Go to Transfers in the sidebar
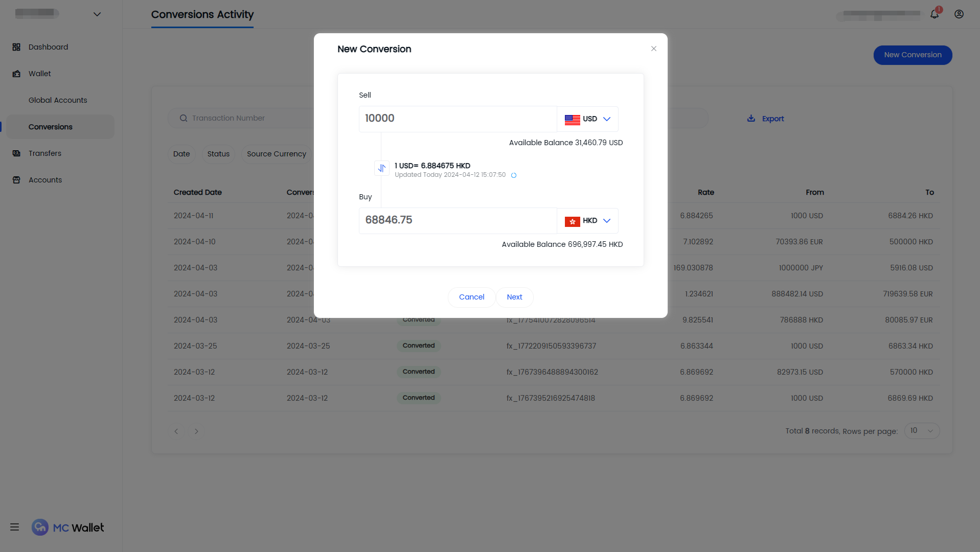 44,153
